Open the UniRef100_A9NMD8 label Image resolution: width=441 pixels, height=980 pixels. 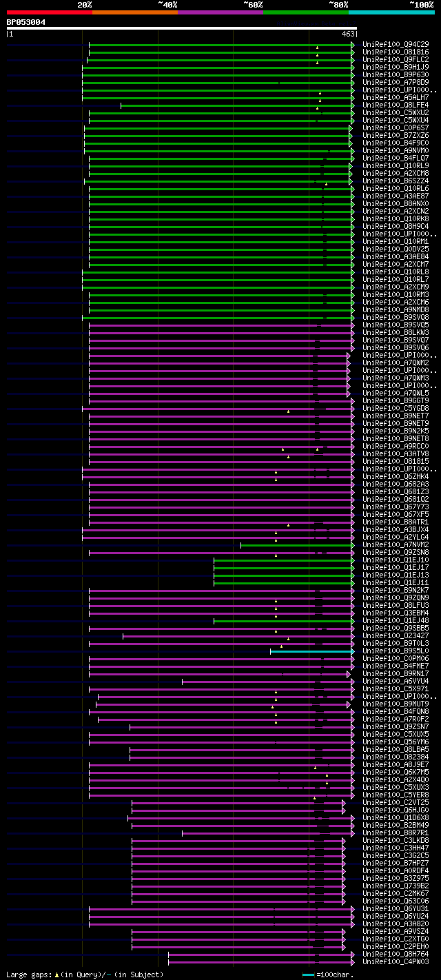(x=396, y=310)
